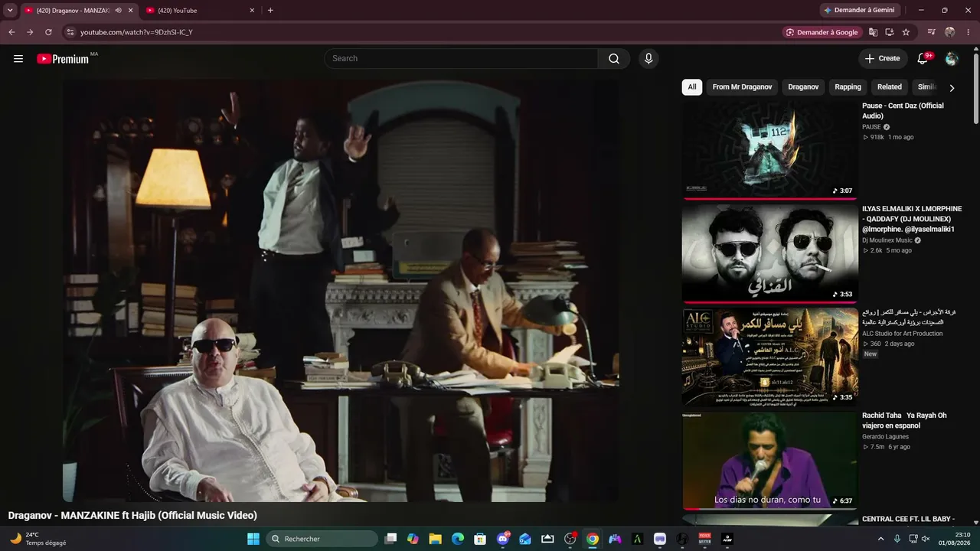The width and height of the screenshot is (980, 551).
Task: Open the QADDAFY sunglasses thumbnail
Action: click(x=770, y=253)
